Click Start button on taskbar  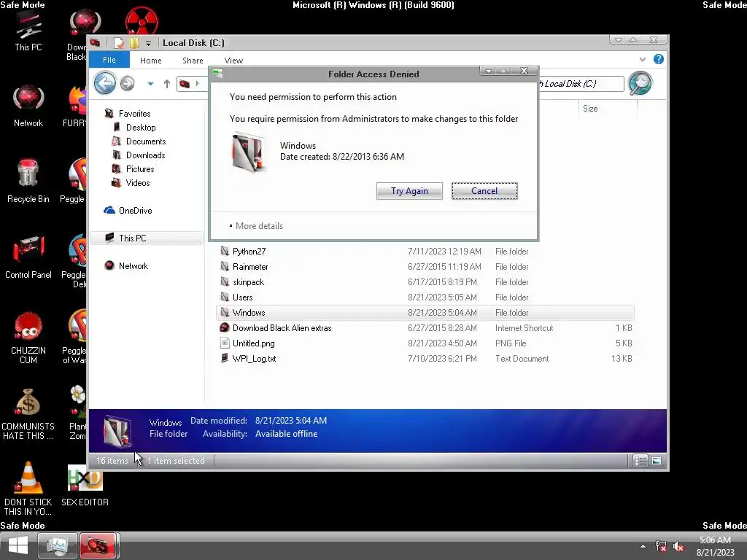click(x=18, y=545)
